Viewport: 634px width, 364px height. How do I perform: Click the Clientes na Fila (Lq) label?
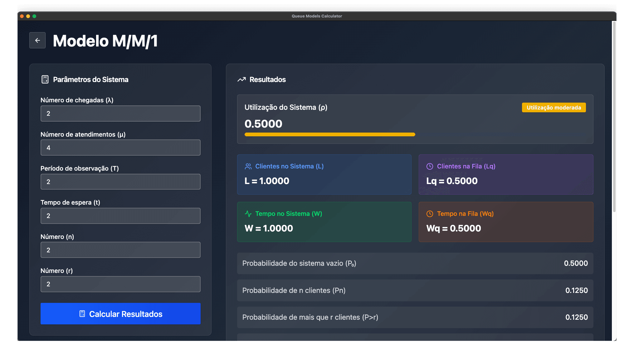[466, 167]
